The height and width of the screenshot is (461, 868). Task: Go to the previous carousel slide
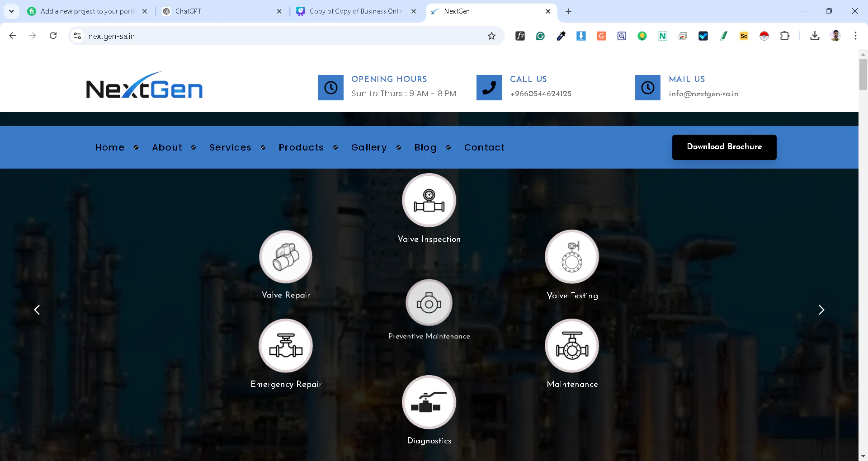(x=37, y=310)
